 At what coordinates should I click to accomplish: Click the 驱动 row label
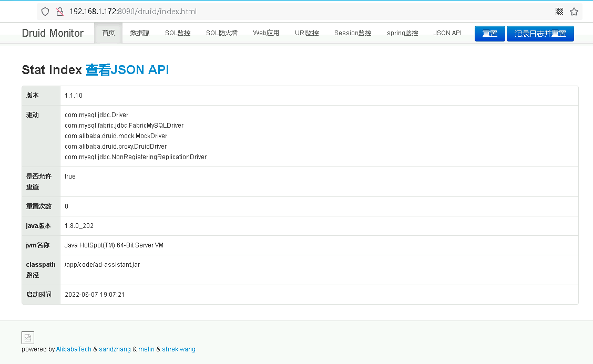(x=33, y=115)
